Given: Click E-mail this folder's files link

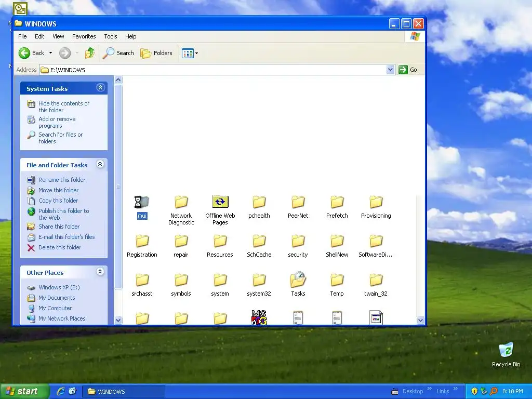Looking at the screenshot, I should (66, 237).
